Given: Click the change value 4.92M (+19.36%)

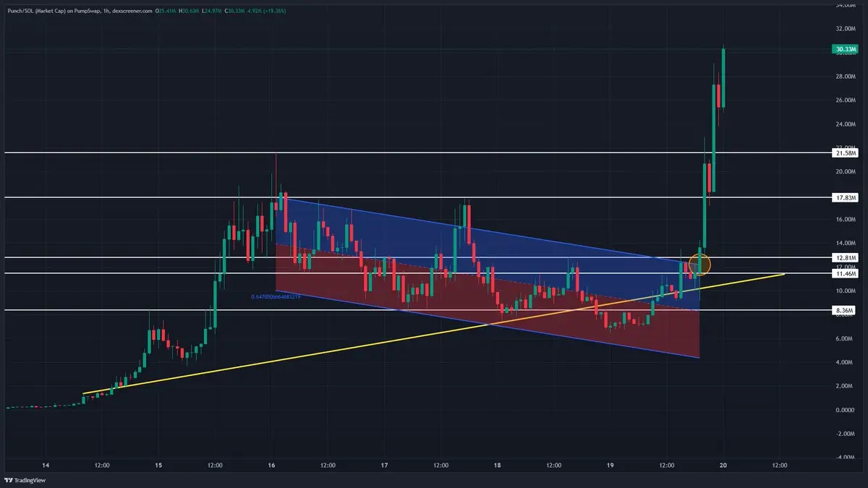Looking at the screenshot, I should pyautogui.click(x=267, y=11).
